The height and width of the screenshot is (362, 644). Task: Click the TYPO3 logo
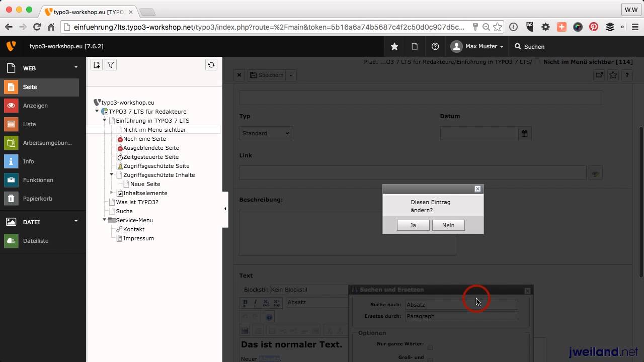tap(11, 46)
